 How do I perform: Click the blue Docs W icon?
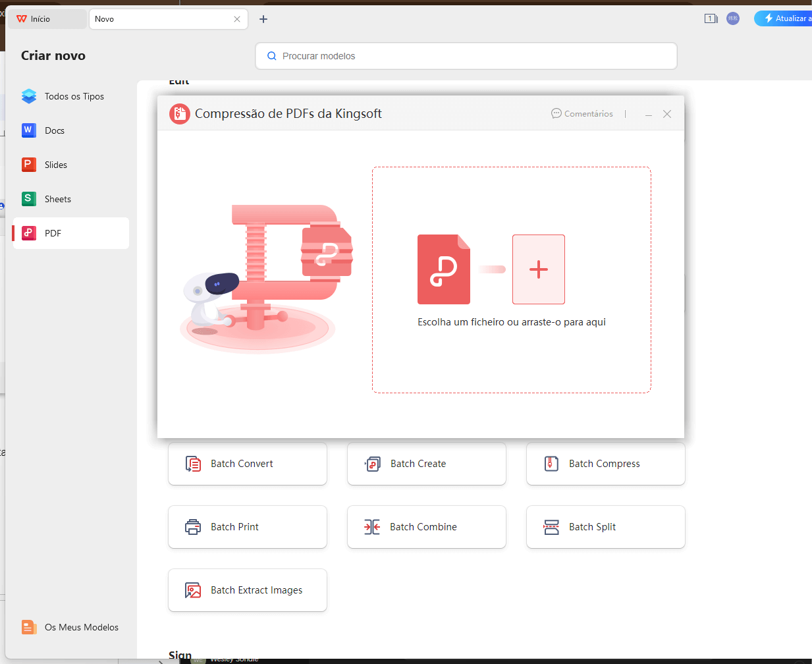coord(29,130)
